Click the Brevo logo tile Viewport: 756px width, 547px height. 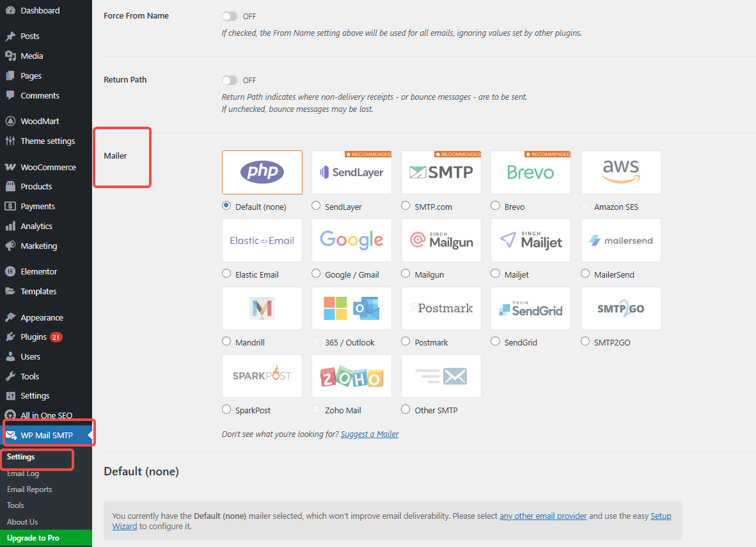530,172
